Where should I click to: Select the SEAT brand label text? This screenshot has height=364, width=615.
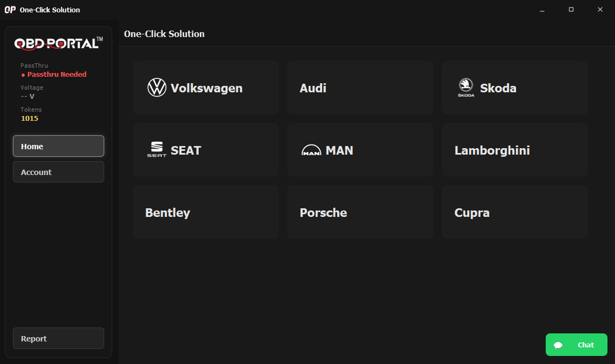pyautogui.click(x=186, y=150)
